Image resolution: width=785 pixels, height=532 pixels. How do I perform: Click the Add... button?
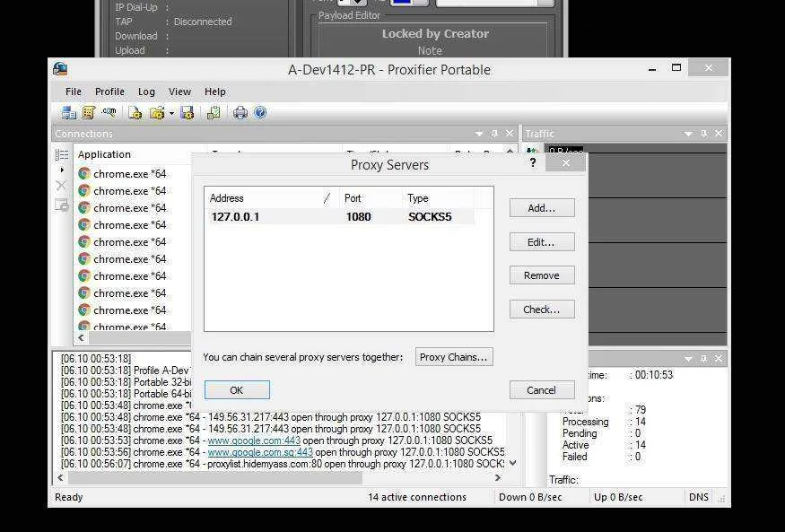(x=542, y=208)
